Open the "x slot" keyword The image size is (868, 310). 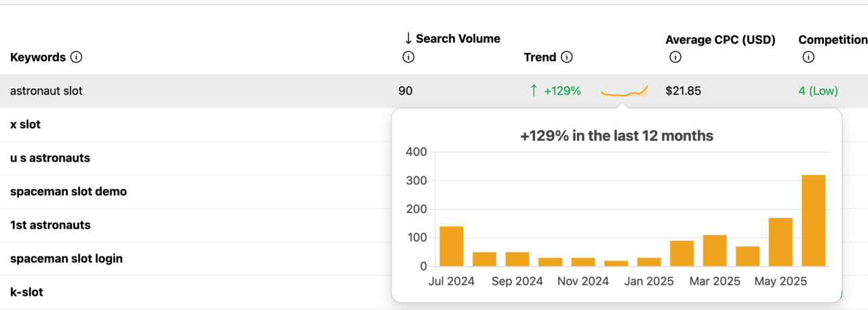coord(25,125)
